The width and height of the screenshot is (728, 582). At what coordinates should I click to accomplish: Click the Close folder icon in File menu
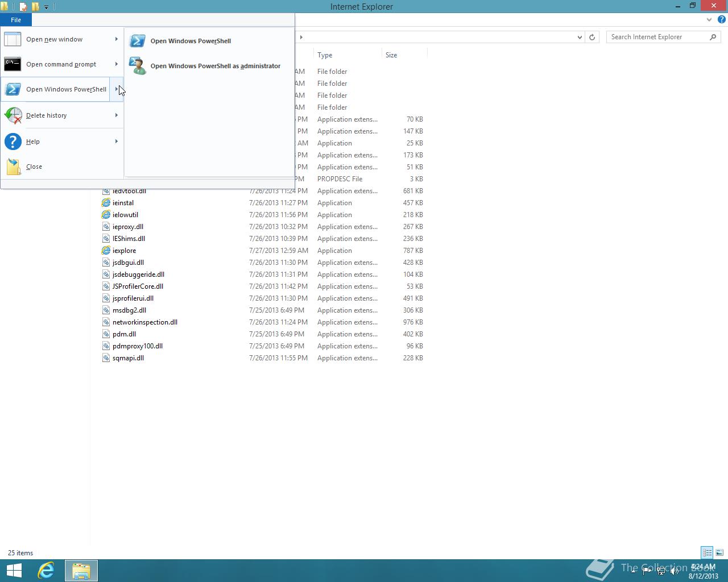tap(13, 167)
